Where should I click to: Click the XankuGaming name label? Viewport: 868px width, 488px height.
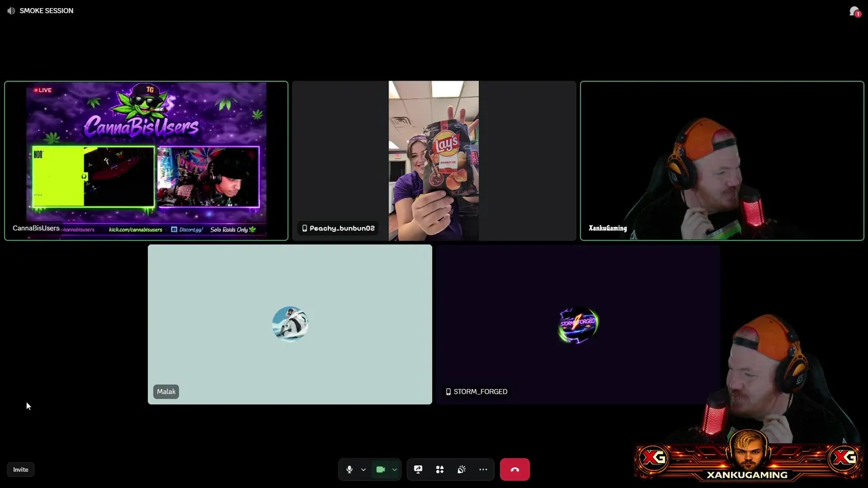608,228
